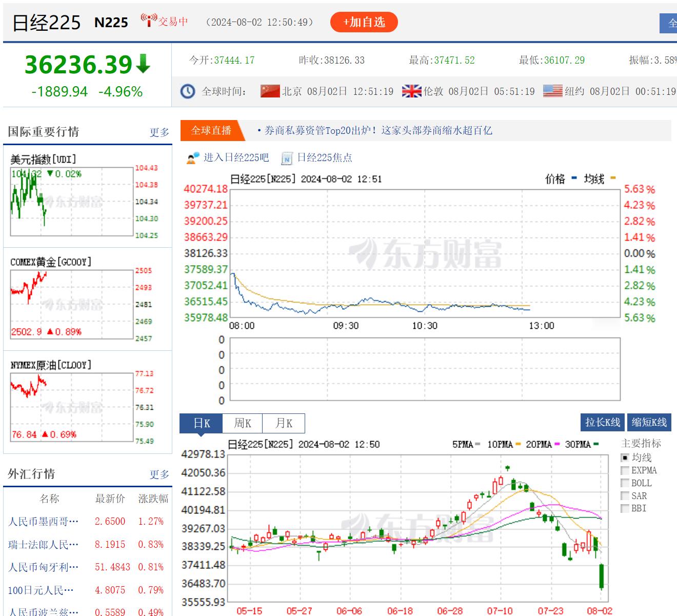This screenshot has width=677, height=616.
Task: Click the N225 ticker code
Action: tap(111, 22)
